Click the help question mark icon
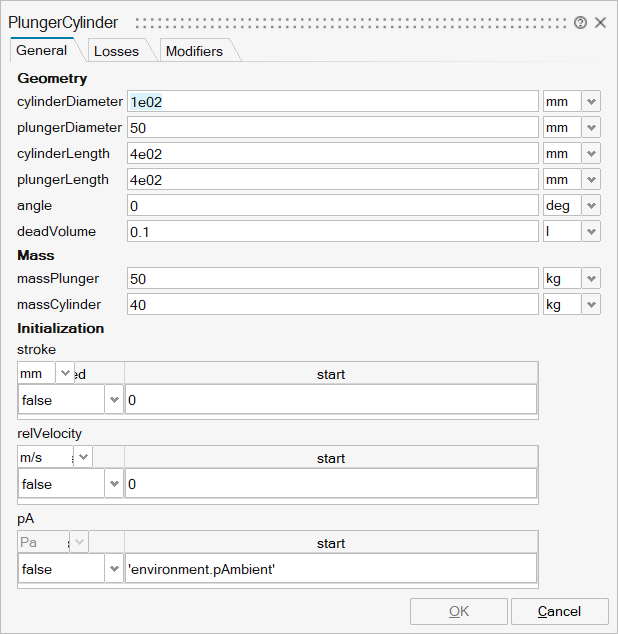Screen dimensions: 618x634 [580, 22]
